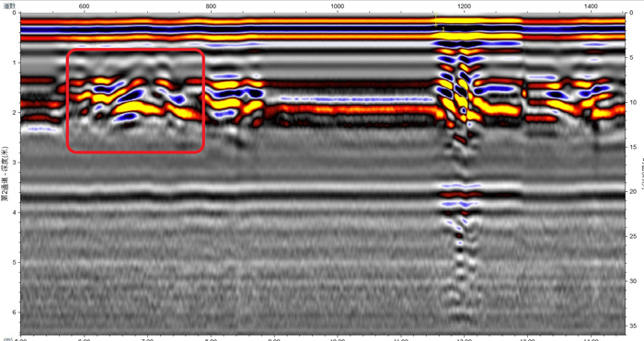Click the 1400 trace number label
The height and width of the screenshot is (341, 644).
tap(591, 6)
